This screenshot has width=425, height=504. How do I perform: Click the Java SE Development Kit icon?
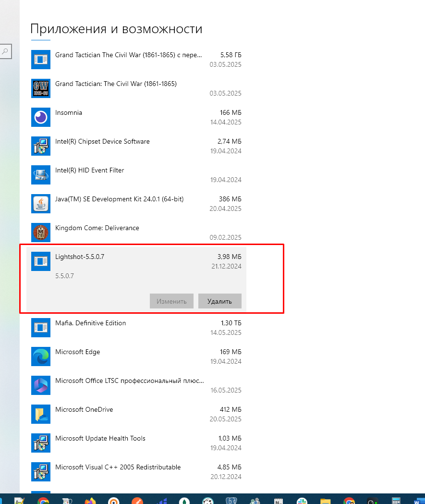(x=41, y=203)
